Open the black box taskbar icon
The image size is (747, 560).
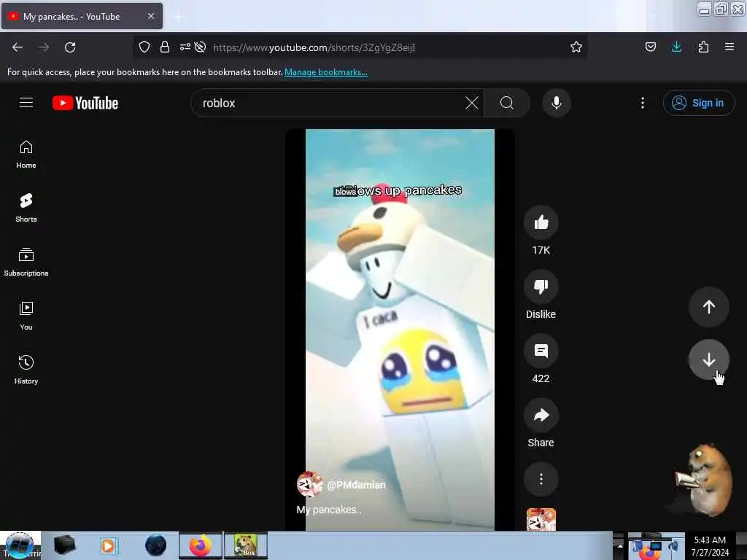point(64,545)
